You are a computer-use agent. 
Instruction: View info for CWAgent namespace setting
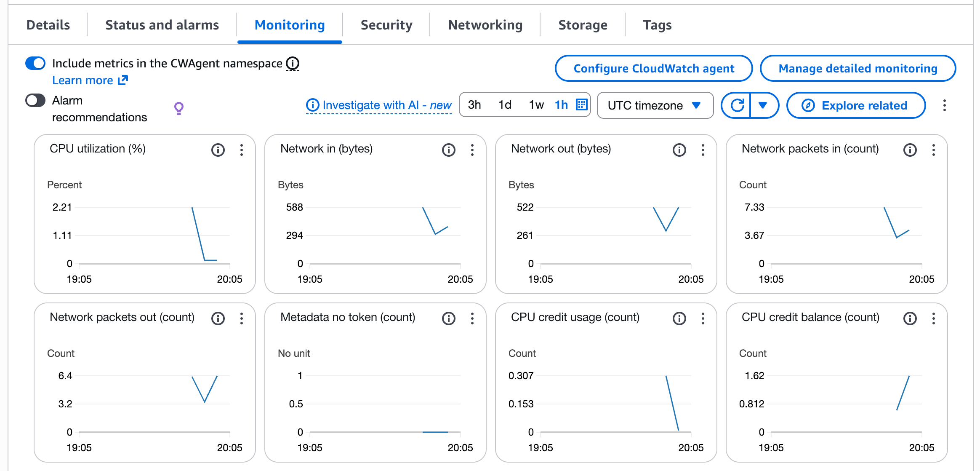pos(293,64)
